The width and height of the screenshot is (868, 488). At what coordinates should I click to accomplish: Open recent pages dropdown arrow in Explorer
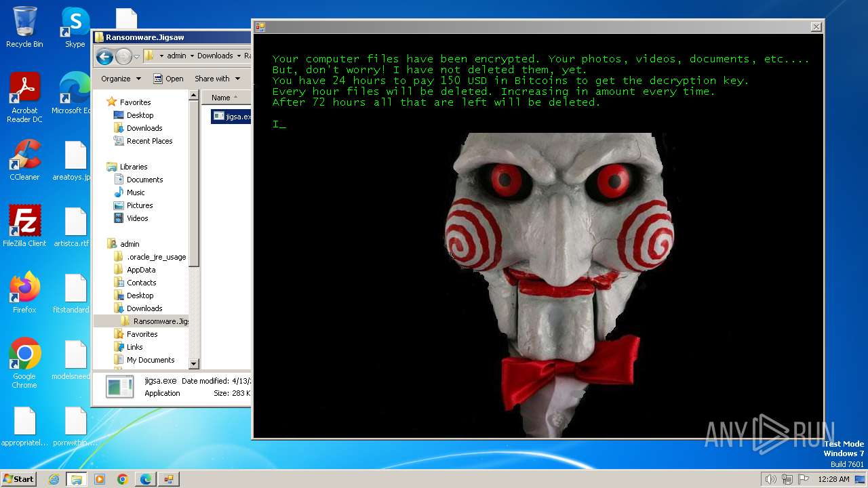click(137, 56)
